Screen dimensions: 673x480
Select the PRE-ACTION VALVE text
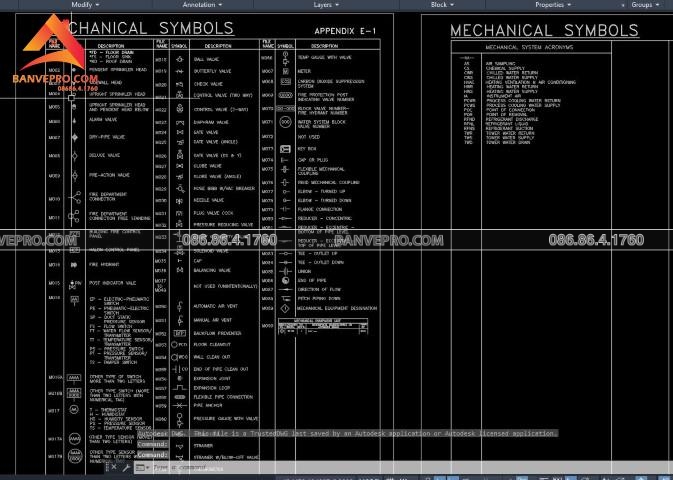(x=109, y=175)
